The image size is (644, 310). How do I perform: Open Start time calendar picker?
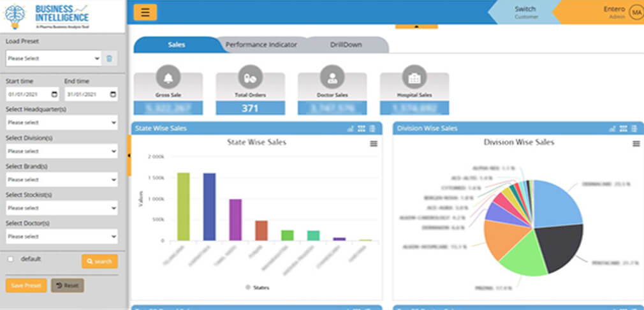(x=54, y=94)
